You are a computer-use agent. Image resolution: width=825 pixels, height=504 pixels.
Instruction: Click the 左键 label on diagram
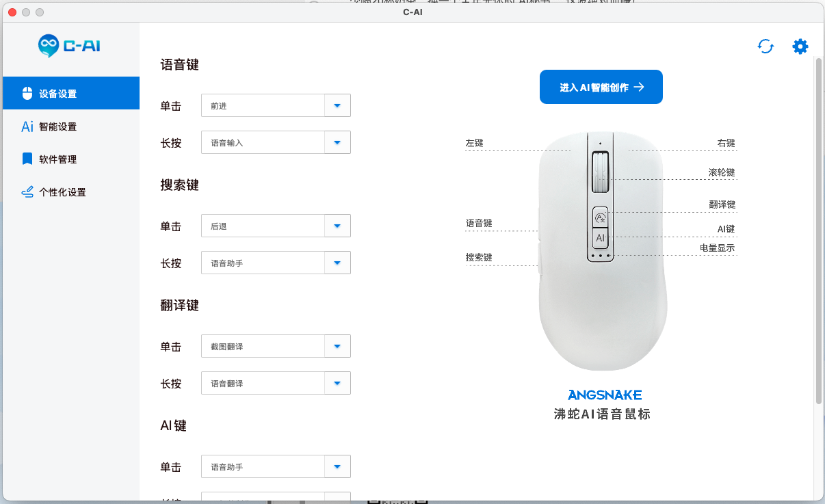[x=475, y=144]
